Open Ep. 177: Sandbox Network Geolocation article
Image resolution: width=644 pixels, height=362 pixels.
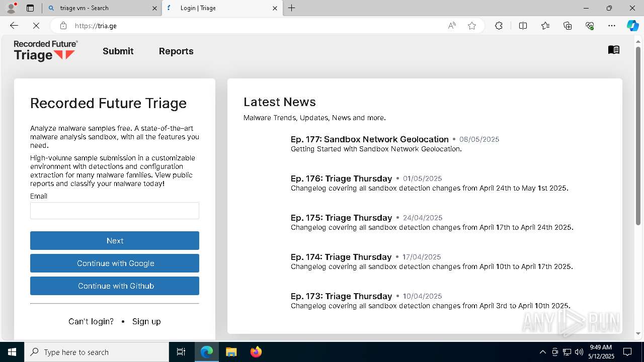370,139
